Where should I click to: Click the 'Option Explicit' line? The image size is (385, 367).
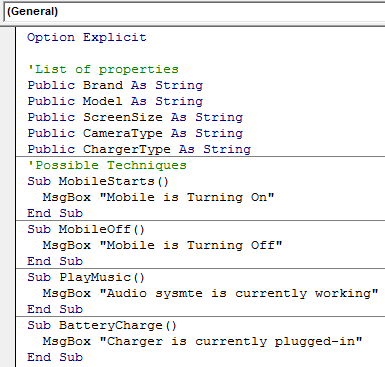click(87, 37)
